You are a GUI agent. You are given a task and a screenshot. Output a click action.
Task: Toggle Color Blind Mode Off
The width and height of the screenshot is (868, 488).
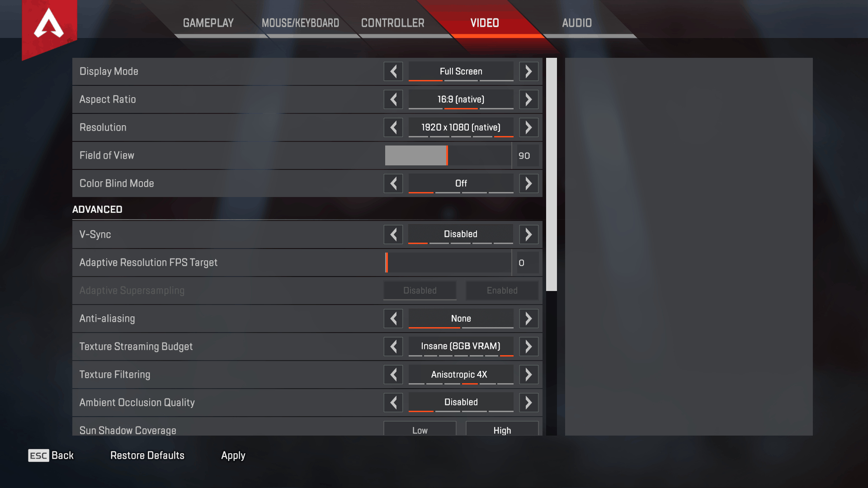(x=460, y=183)
